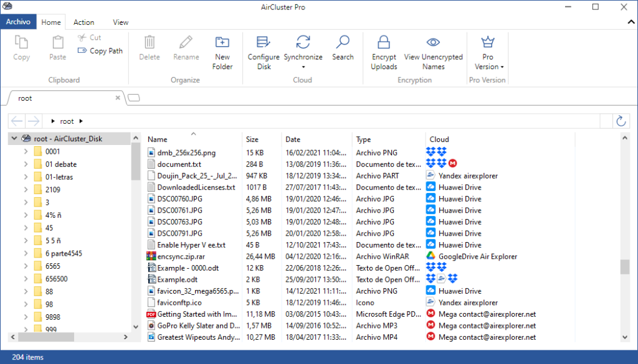Select the GoPro Kelly Slater MP3 icon
The image size is (638, 364).
(x=151, y=325)
